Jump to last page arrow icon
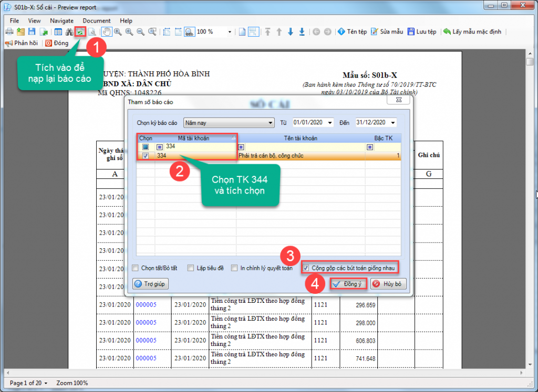This screenshot has width=538, height=392. tap(302, 32)
